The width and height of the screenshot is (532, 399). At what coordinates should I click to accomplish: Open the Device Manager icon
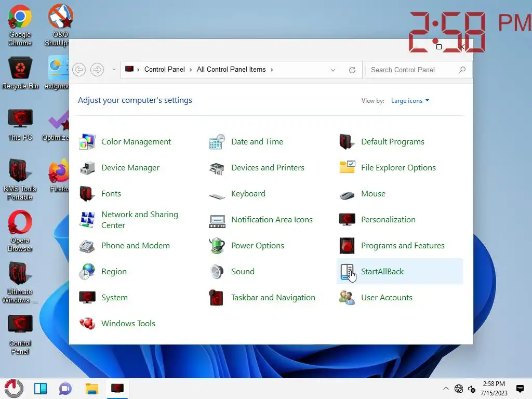(x=87, y=168)
